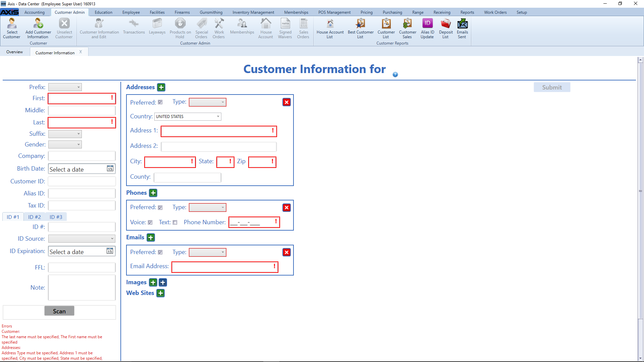The image size is (644, 362).
Task: Click Unselect Customer ribbon icon
Action: coord(64,28)
